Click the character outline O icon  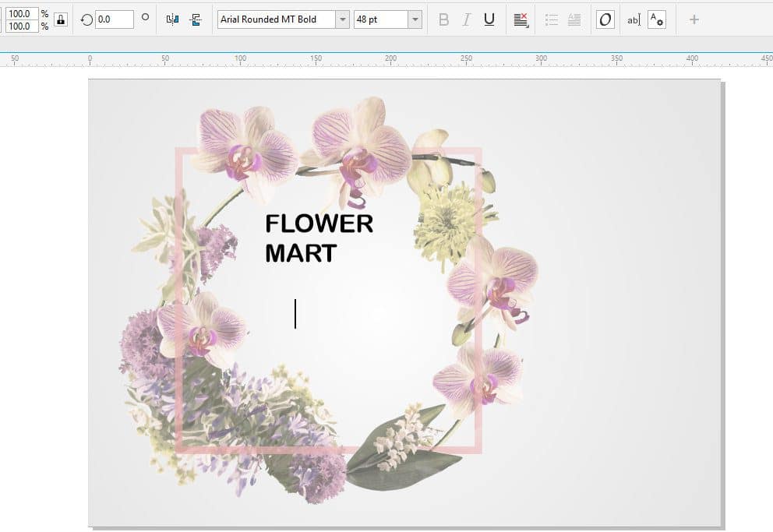coord(607,20)
